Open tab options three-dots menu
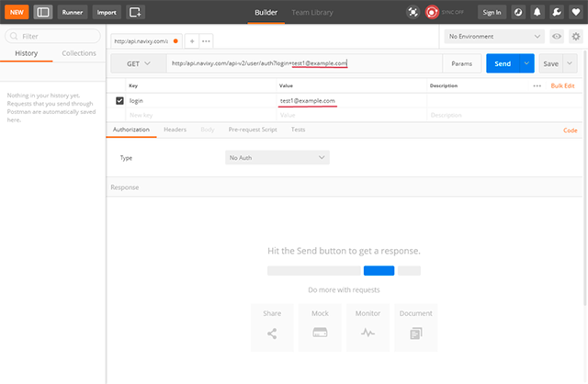 tap(206, 40)
